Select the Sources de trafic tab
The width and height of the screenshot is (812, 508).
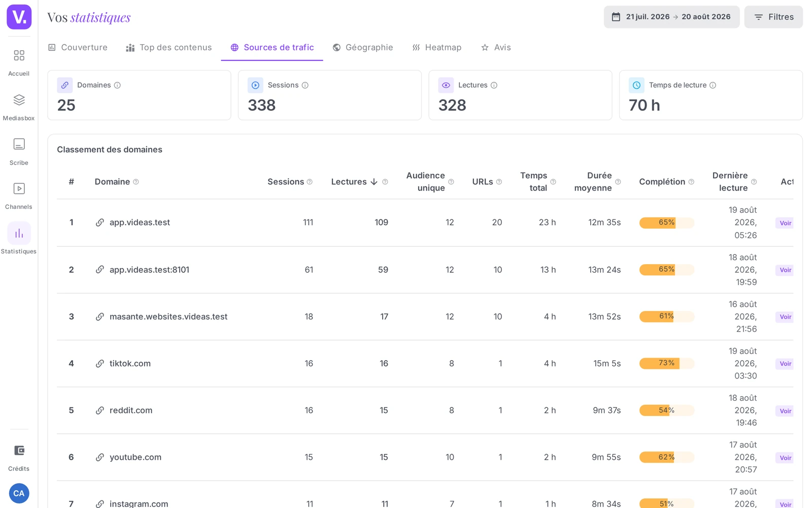tap(272, 47)
